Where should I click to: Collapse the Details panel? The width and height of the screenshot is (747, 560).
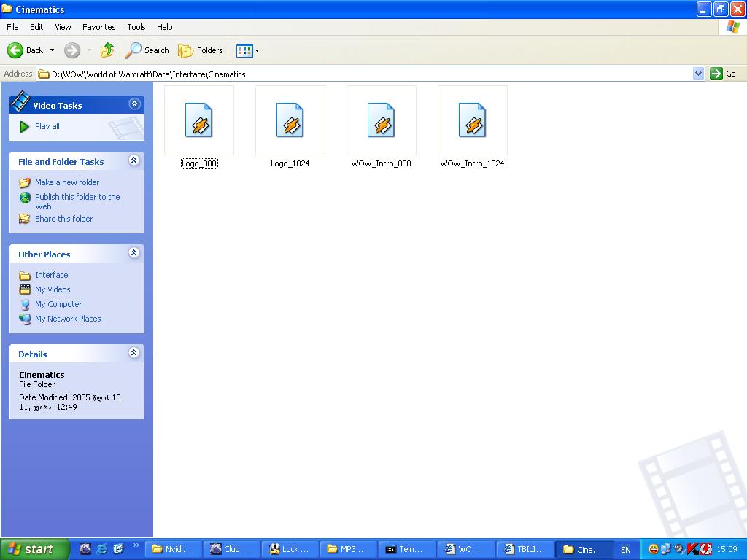(134, 353)
